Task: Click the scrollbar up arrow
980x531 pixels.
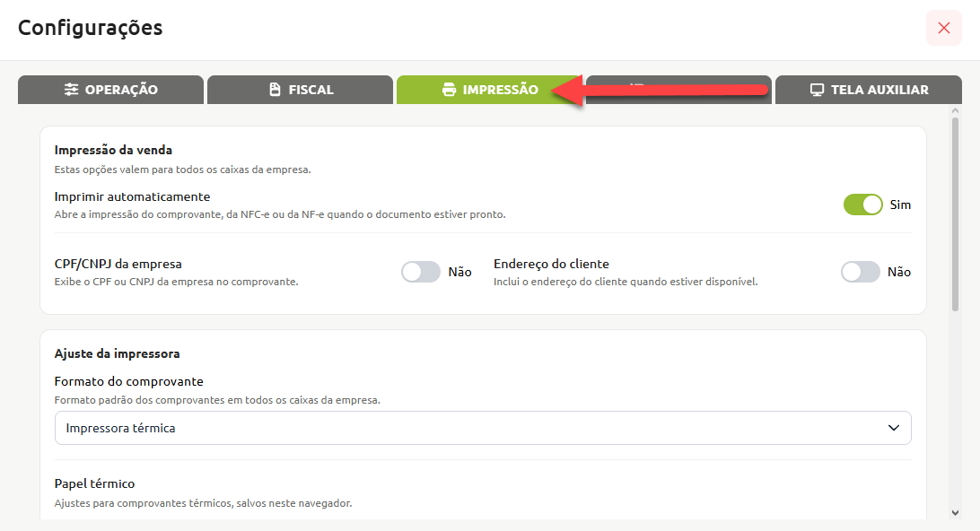Action: 955,111
